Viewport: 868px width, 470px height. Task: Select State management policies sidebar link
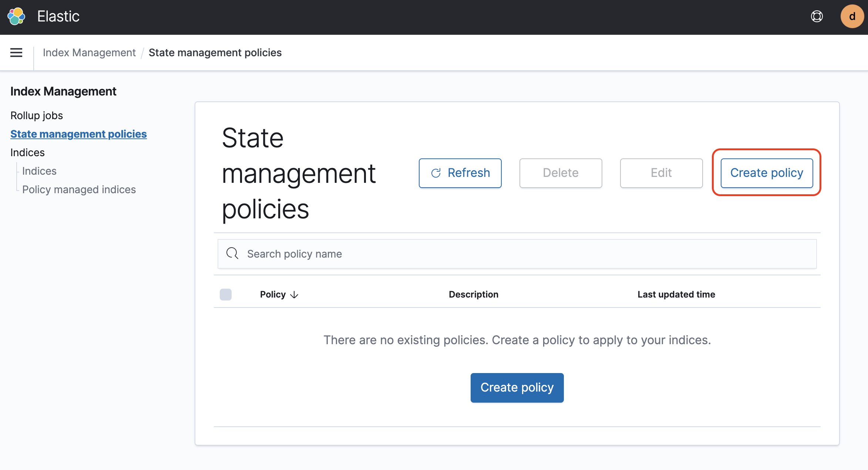(78, 134)
